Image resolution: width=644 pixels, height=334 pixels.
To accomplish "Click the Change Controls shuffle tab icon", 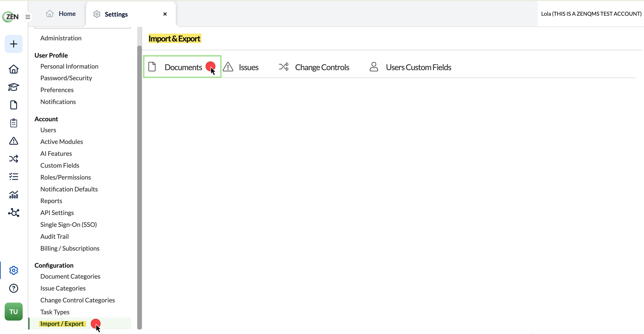I will 284,67.
